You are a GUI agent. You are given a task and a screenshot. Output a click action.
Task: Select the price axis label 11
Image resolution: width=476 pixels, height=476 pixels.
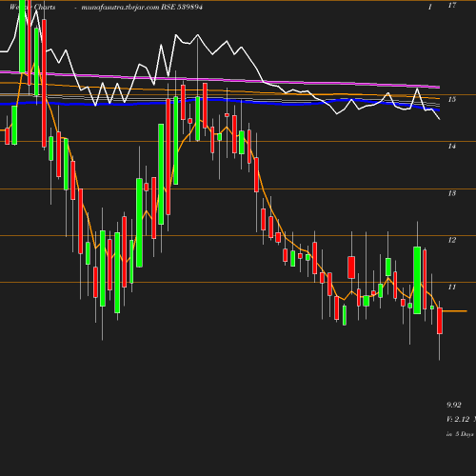tap(452, 287)
